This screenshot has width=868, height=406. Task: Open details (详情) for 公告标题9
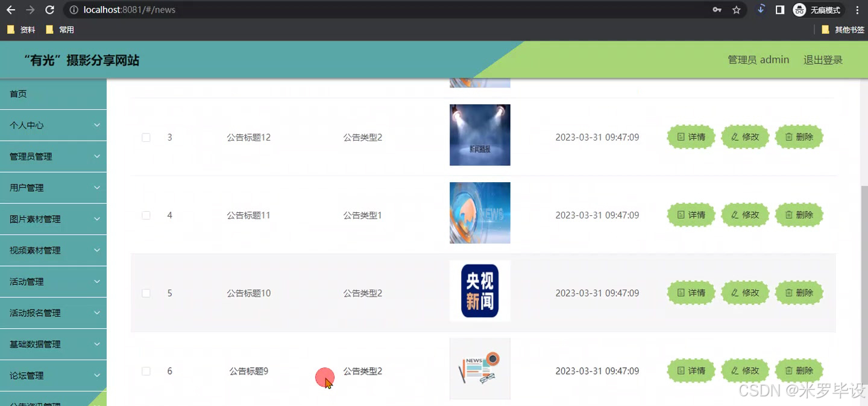click(691, 370)
